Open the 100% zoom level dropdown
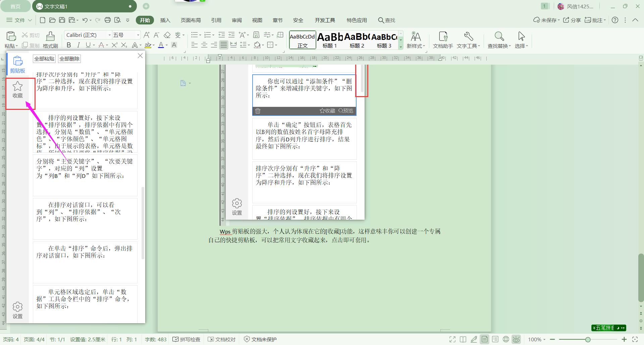Viewport: 644px width, 345px height. click(537, 339)
